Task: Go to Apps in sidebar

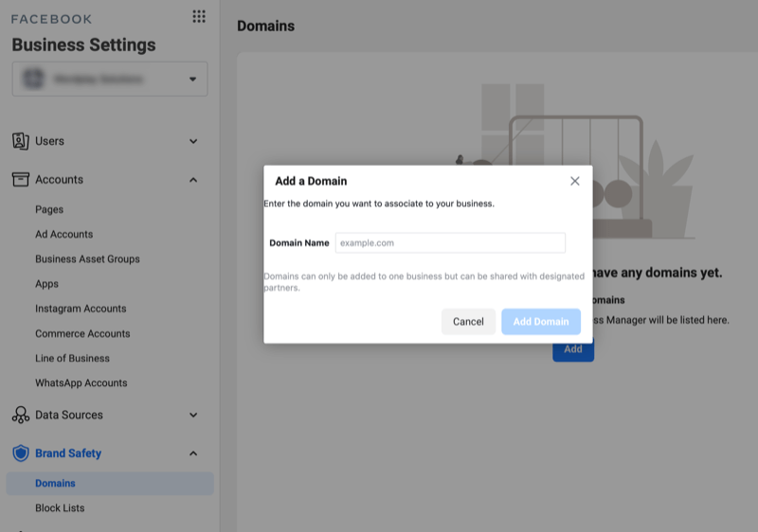Action: coord(46,284)
